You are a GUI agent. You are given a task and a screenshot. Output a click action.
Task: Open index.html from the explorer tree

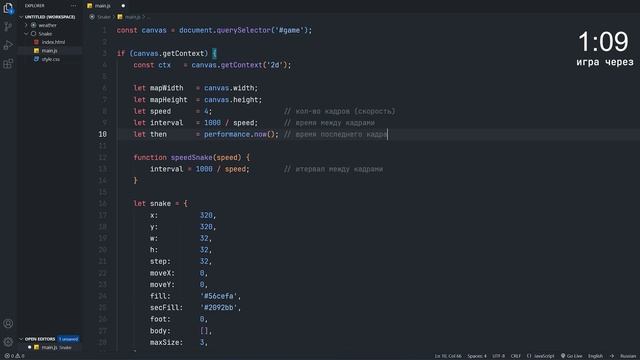53,42
